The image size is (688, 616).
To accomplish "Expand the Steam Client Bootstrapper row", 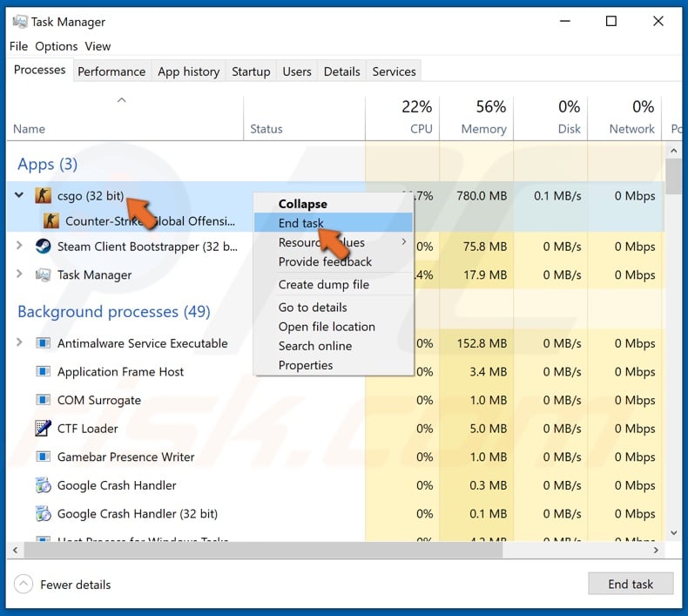I will (x=19, y=246).
